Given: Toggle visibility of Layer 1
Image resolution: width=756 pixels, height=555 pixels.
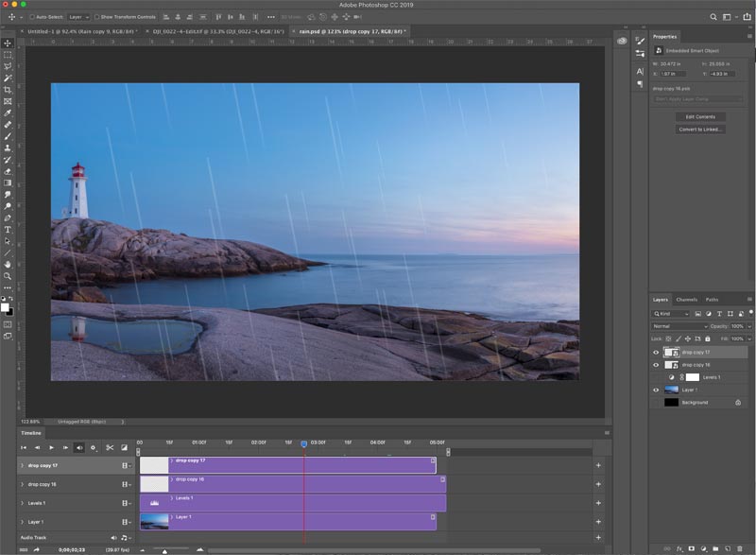Looking at the screenshot, I should click(656, 390).
